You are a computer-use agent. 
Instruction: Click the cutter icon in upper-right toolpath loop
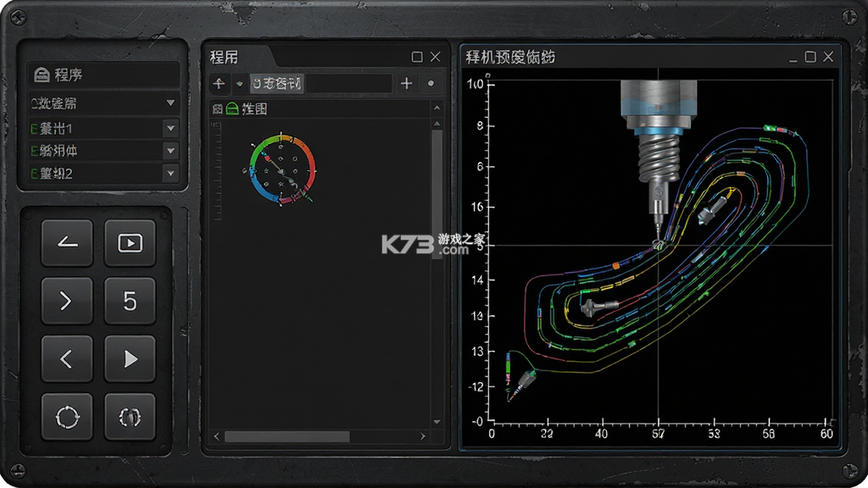point(712,210)
